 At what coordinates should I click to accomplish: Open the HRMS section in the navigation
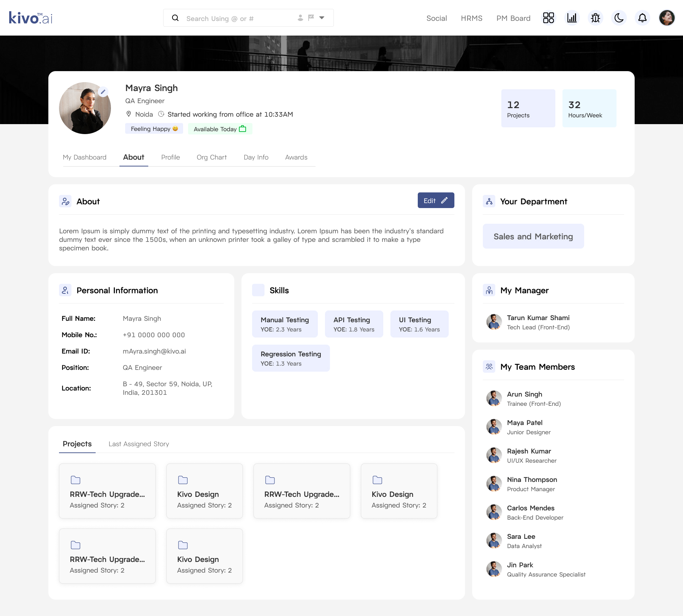point(471,18)
